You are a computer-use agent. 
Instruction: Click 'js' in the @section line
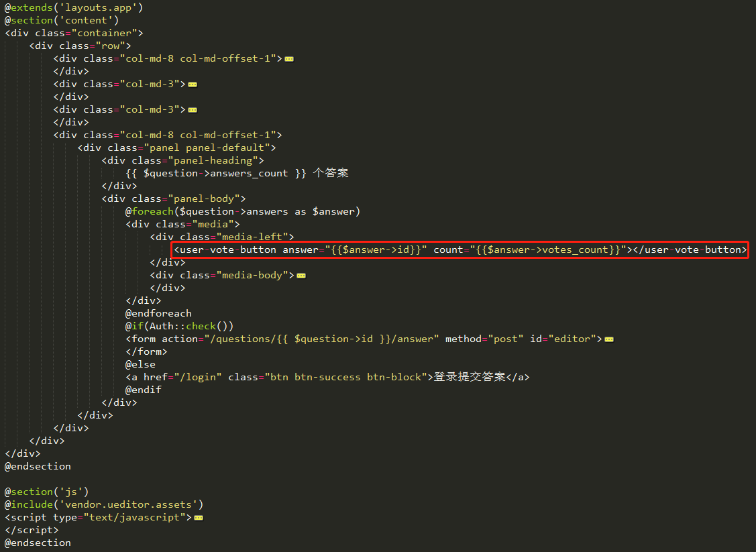pos(71,492)
